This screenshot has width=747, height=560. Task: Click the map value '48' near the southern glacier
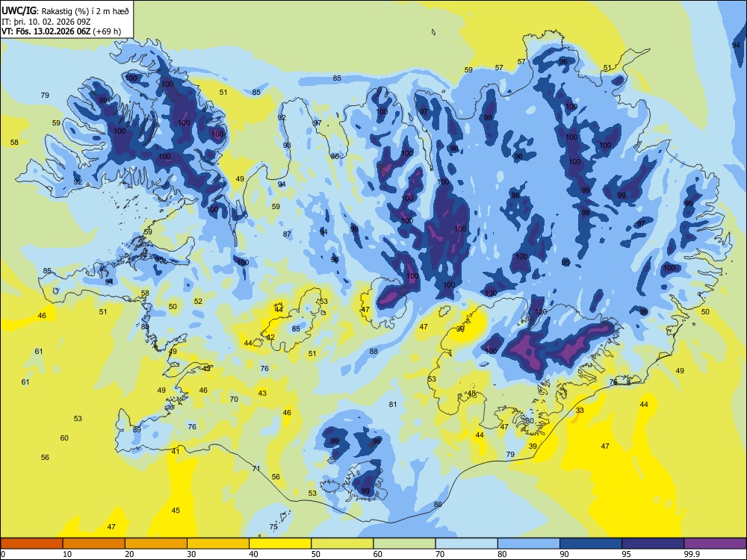pos(471,393)
